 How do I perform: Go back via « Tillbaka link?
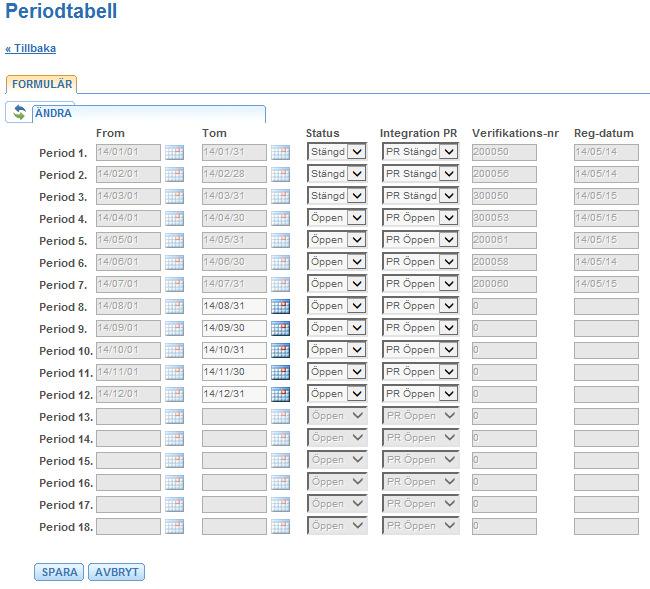(x=31, y=48)
